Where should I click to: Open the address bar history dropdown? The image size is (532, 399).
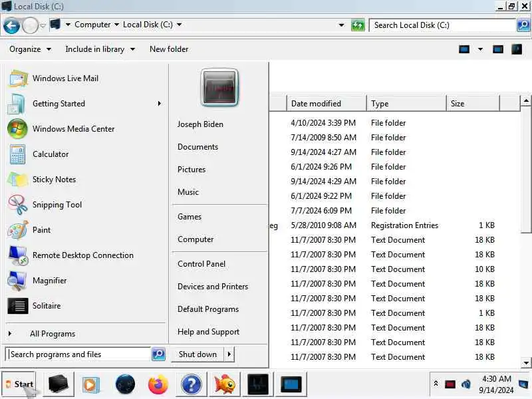[341, 25]
